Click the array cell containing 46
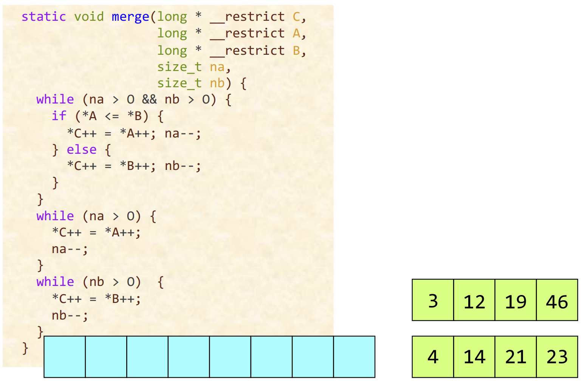This screenshot has width=588, height=383. coord(557,300)
